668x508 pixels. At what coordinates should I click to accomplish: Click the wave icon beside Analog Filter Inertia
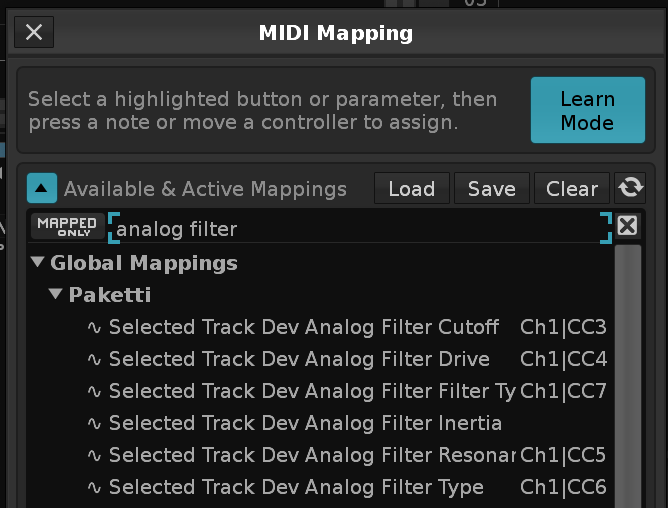[x=95, y=423]
